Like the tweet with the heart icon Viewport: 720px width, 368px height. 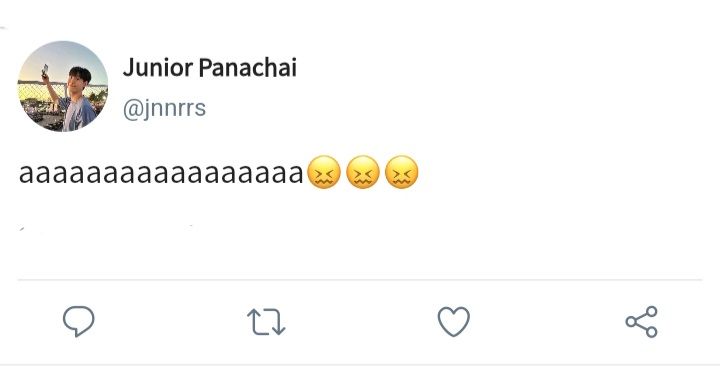coord(454,321)
